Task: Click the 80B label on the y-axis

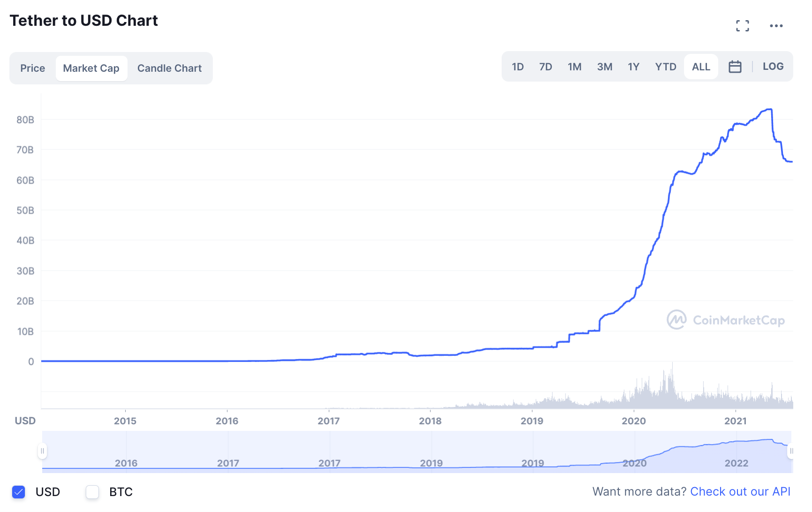Action: point(25,120)
